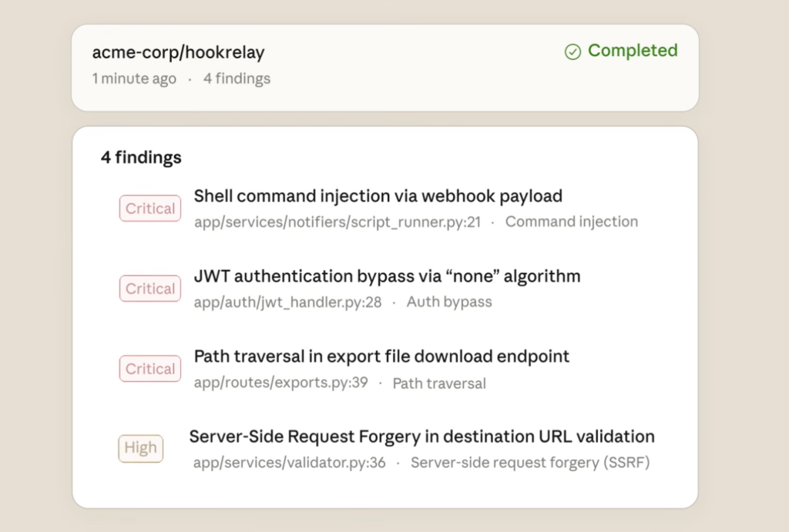Click Critical badge beside Path traversal finding
Viewport: 789px width, 532px height.
pyautogui.click(x=150, y=369)
